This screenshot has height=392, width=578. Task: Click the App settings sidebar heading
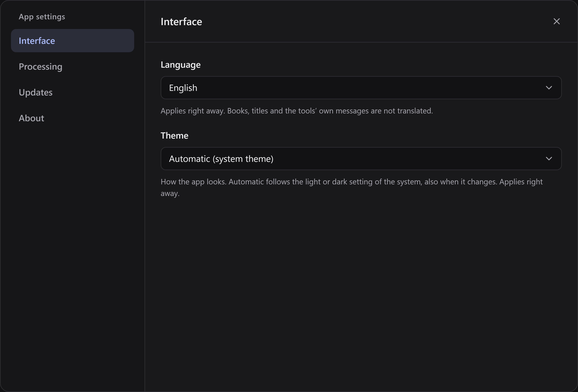(42, 17)
